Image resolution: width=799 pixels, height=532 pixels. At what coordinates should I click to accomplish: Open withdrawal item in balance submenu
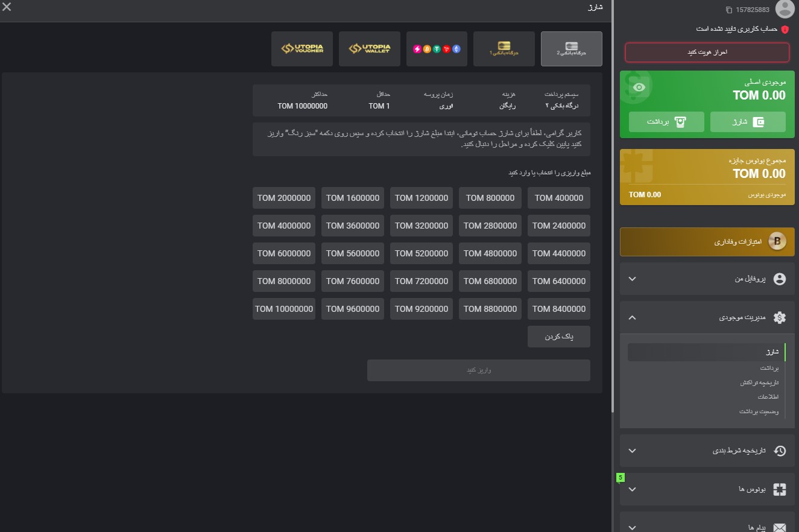(x=769, y=368)
